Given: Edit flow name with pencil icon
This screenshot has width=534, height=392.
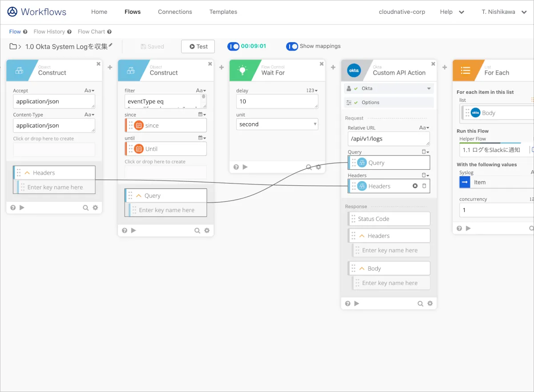Looking at the screenshot, I should pos(111,45).
